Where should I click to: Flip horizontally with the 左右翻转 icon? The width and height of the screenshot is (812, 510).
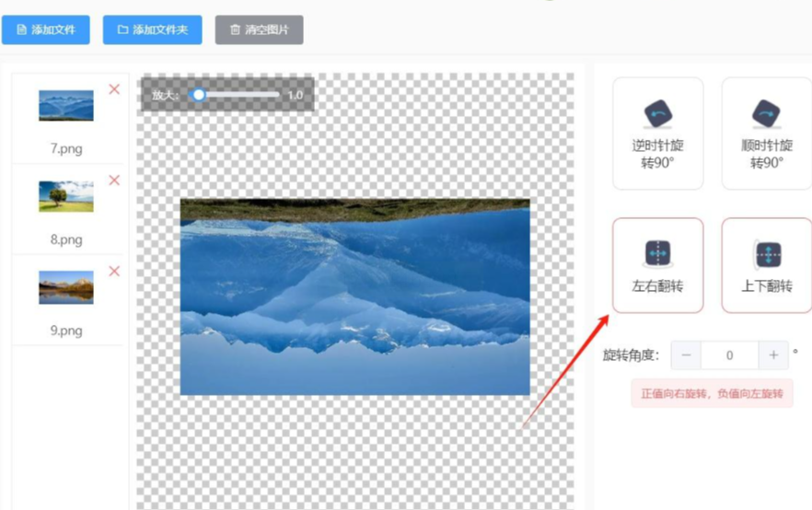pos(657,254)
